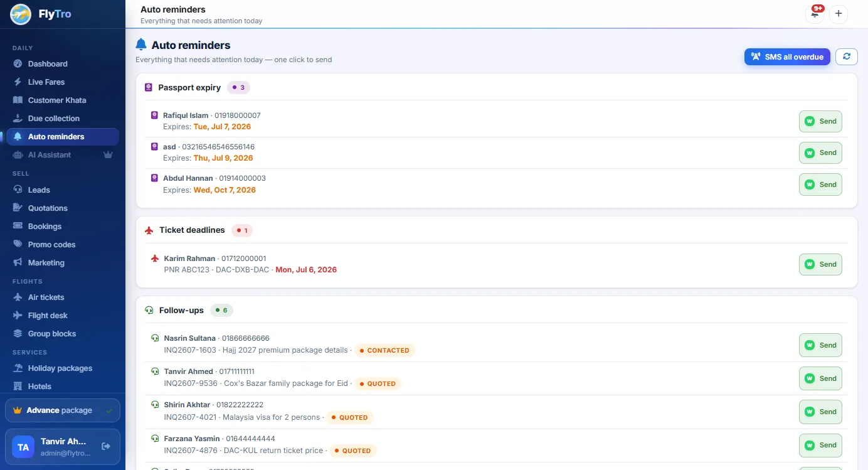
Task: Click the plus icon in top bar
Action: pyautogui.click(x=839, y=14)
